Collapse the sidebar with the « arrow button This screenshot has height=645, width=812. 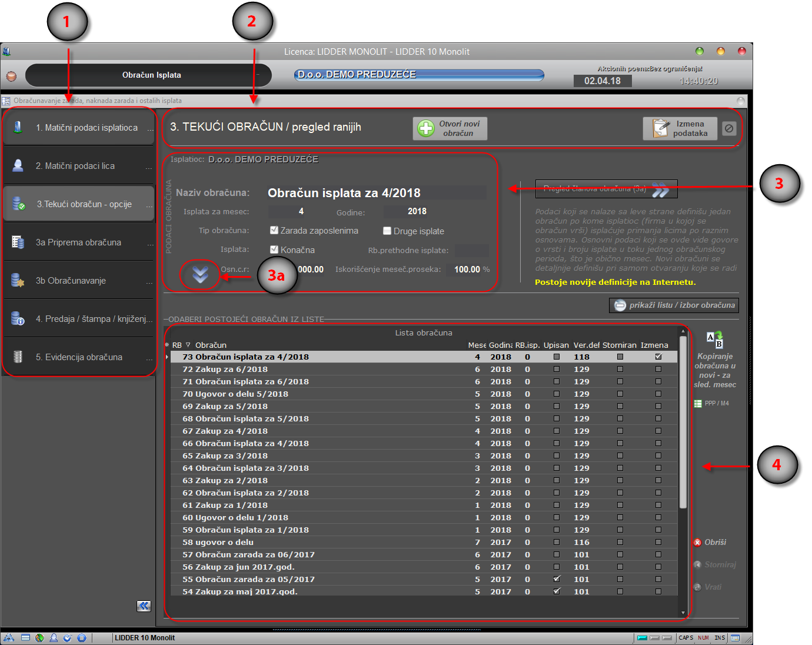144,606
